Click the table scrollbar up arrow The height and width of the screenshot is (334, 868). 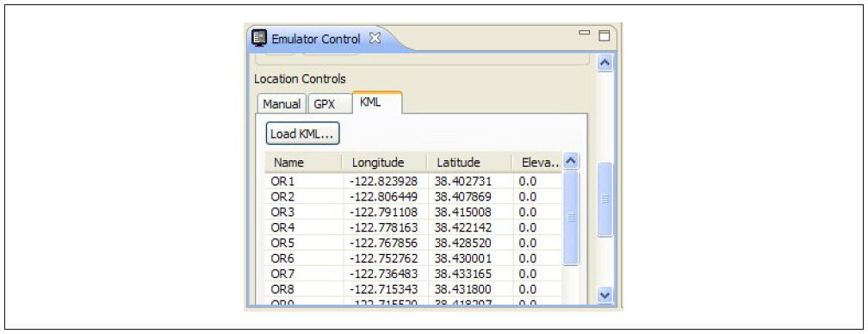(x=571, y=162)
